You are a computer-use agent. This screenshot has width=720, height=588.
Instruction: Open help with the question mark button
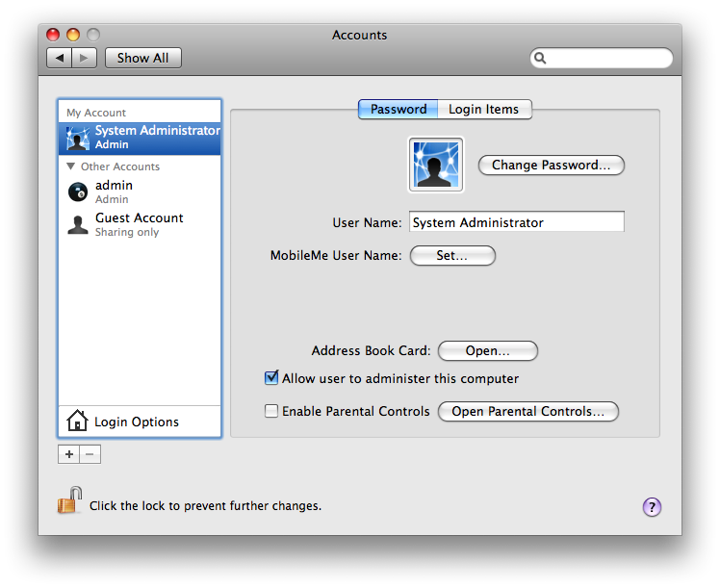pyautogui.click(x=652, y=506)
